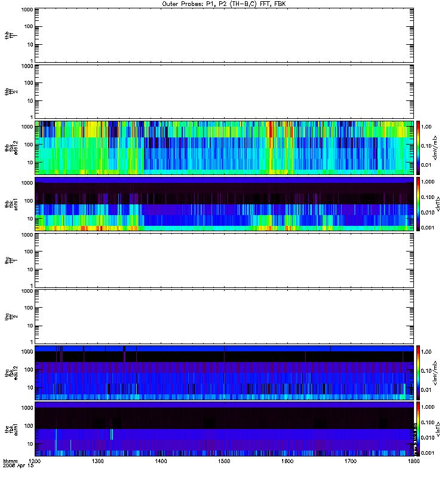448x478 pixels.
Task: Click the '2008 Apr 15' date label
Action: (19, 466)
